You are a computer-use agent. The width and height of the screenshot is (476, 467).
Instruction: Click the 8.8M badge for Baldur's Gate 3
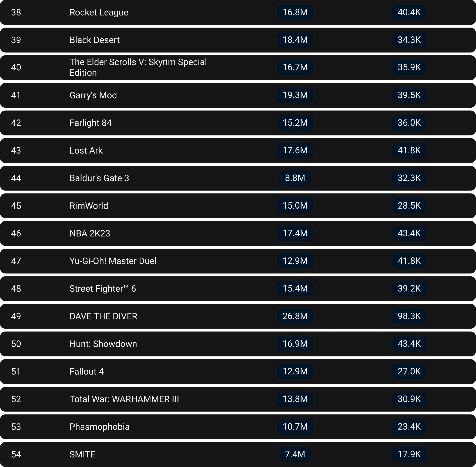click(x=295, y=178)
